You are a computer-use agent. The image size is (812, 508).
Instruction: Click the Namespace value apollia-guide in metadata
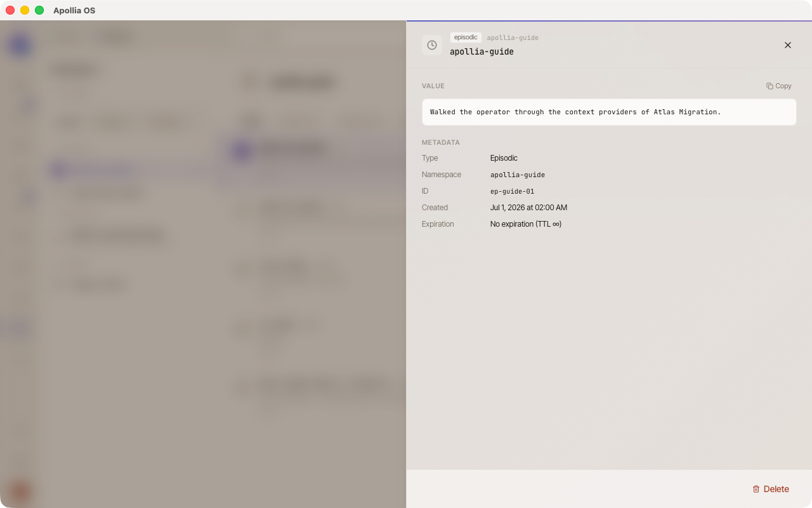point(518,175)
